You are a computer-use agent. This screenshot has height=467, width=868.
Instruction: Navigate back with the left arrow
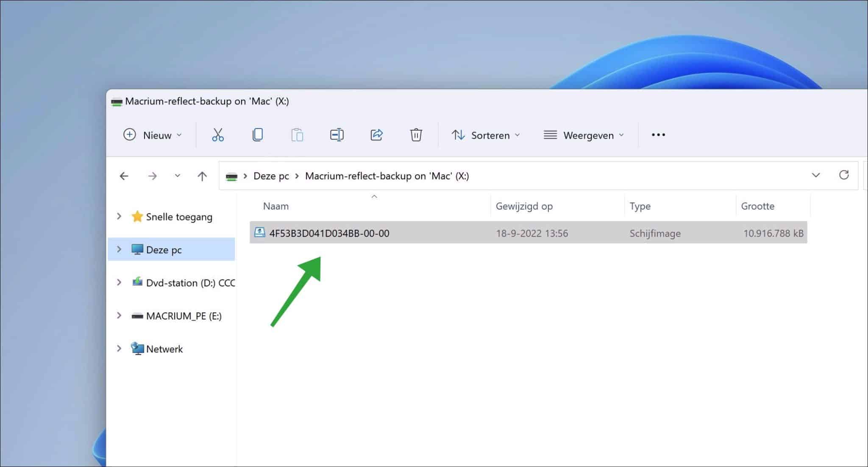(x=124, y=176)
